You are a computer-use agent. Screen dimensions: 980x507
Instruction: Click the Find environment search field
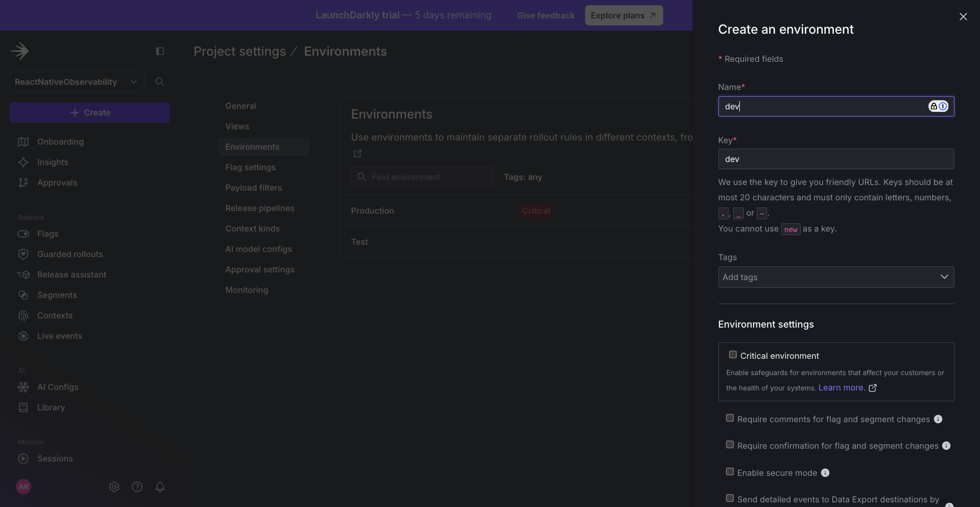[422, 177]
